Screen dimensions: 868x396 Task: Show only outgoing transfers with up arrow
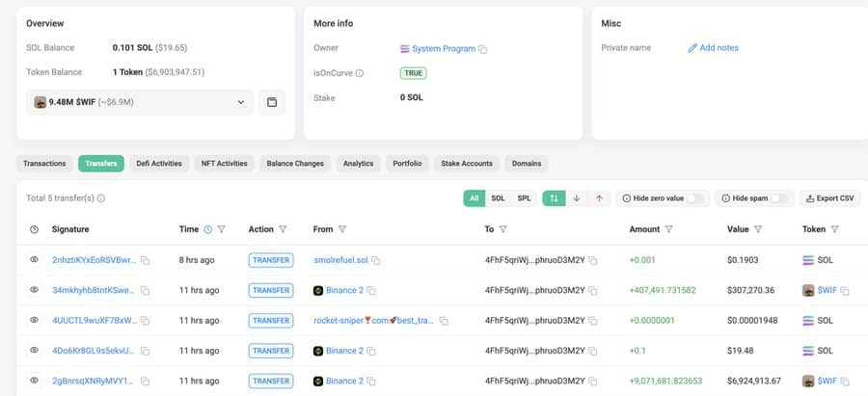click(x=599, y=198)
